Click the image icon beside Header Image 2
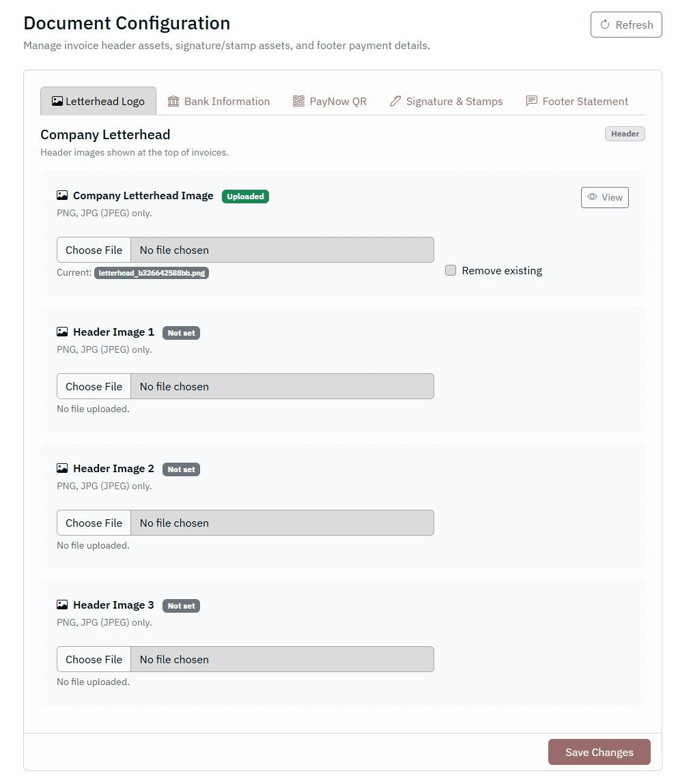691x784 pixels. [x=62, y=469]
